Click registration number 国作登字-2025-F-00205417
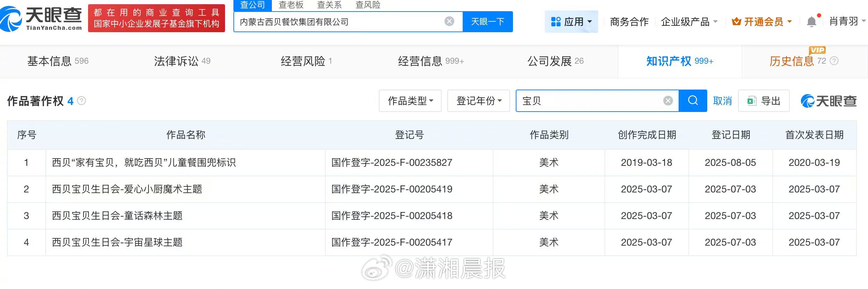868x289 pixels. coord(392,242)
